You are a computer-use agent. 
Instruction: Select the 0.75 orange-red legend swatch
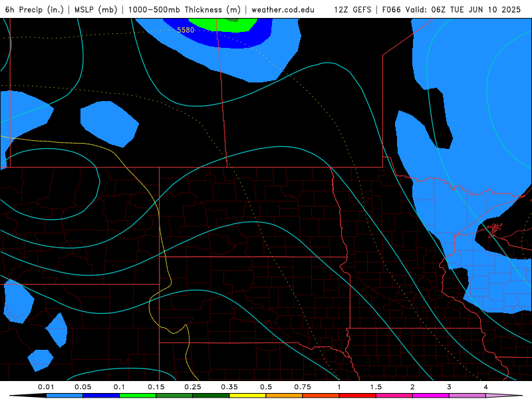click(x=321, y=396)
